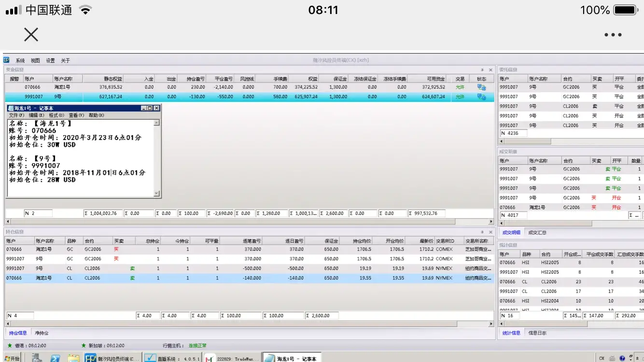Sort 资金信息 by 静态权益 column header
This screenshot has width=644, height=362.
(103, 79)
